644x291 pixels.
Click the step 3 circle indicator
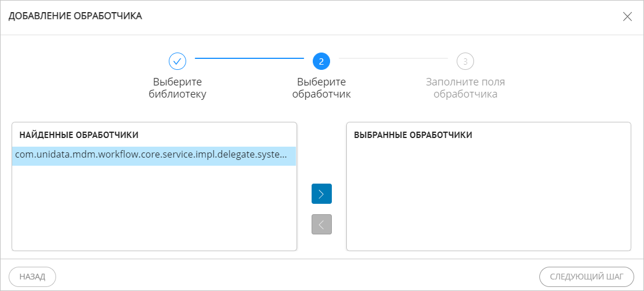point(465,61)
